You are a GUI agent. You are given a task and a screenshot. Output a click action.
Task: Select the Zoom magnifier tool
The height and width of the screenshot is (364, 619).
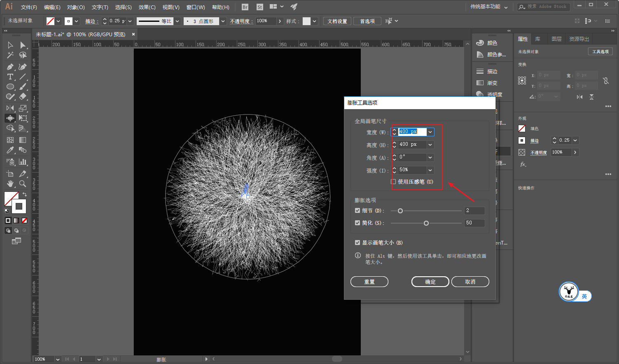[23, 184]
